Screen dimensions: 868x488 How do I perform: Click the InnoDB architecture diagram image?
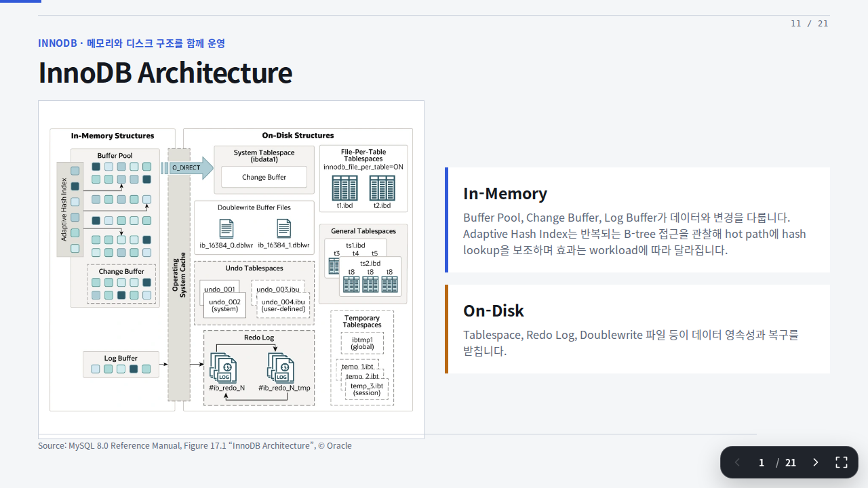click(x=231, y=270)
